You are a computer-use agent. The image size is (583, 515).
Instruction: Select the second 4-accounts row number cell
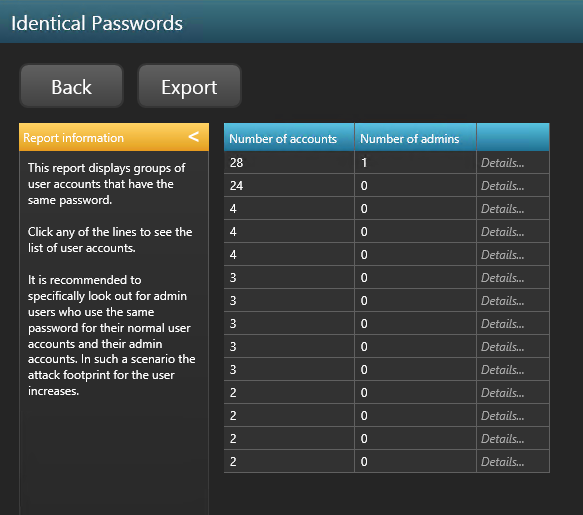coord(289,232)
